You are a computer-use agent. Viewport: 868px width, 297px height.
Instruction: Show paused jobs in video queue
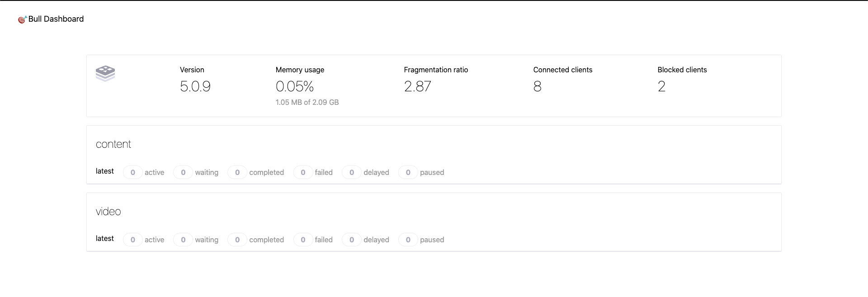click(x=421, y=240)
